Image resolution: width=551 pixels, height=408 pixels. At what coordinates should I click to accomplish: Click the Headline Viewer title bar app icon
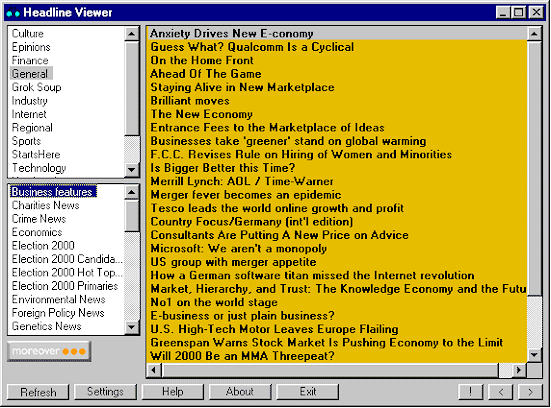point(13,13)
